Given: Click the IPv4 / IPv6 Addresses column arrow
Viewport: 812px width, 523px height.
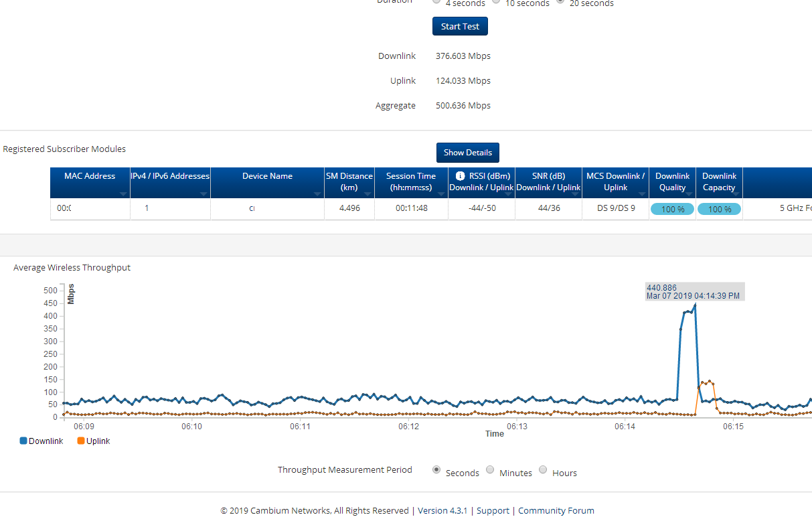Looking at the screenshot, I should pyautogui.click(x=203, y=194).
